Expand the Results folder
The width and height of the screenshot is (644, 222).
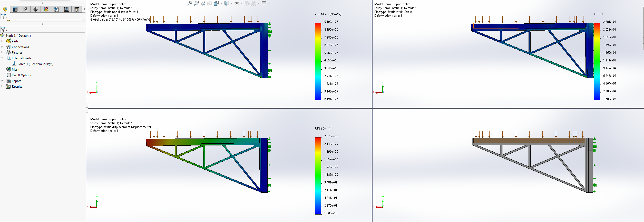(x=2, y=86)
